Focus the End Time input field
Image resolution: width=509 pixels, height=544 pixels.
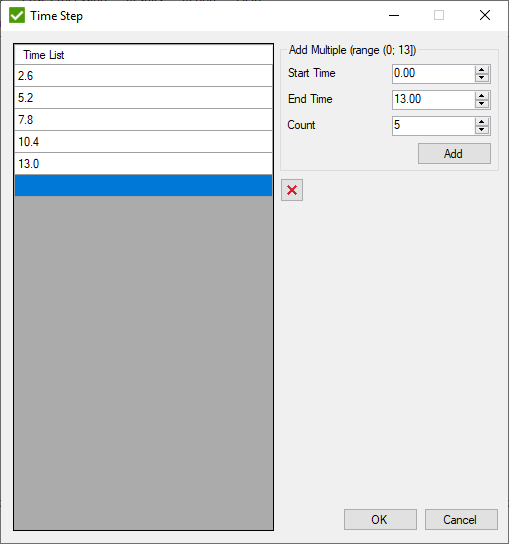(x=433, y=100)
